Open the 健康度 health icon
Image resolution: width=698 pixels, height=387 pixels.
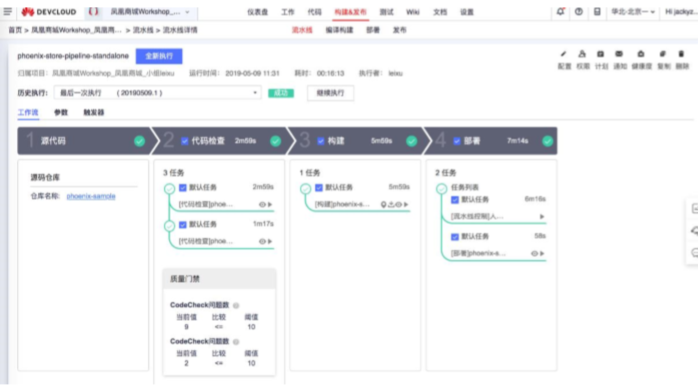click(x=641, y=54)
